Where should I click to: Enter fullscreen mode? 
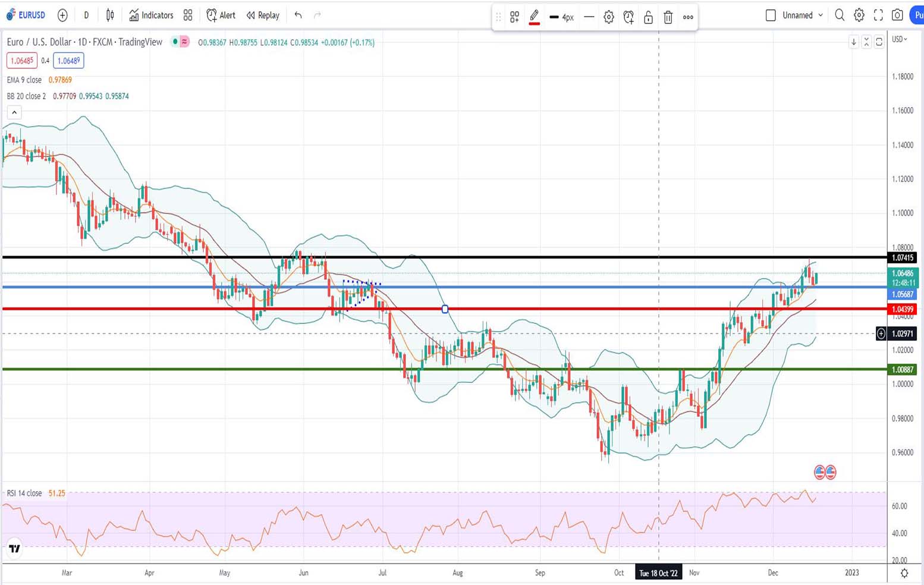878,15
